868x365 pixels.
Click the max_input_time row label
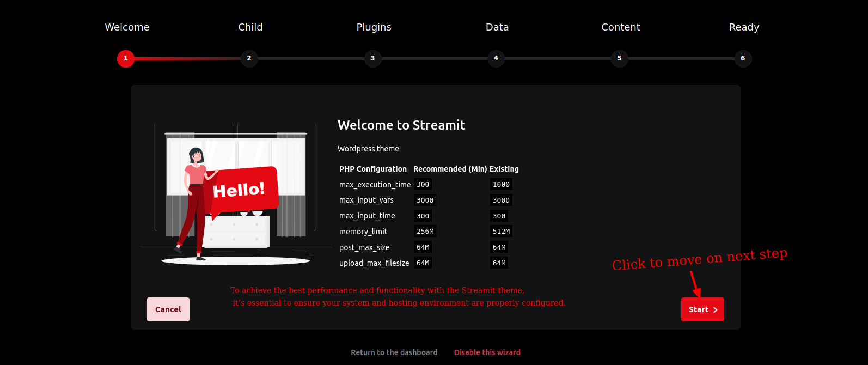click(367, 216)
